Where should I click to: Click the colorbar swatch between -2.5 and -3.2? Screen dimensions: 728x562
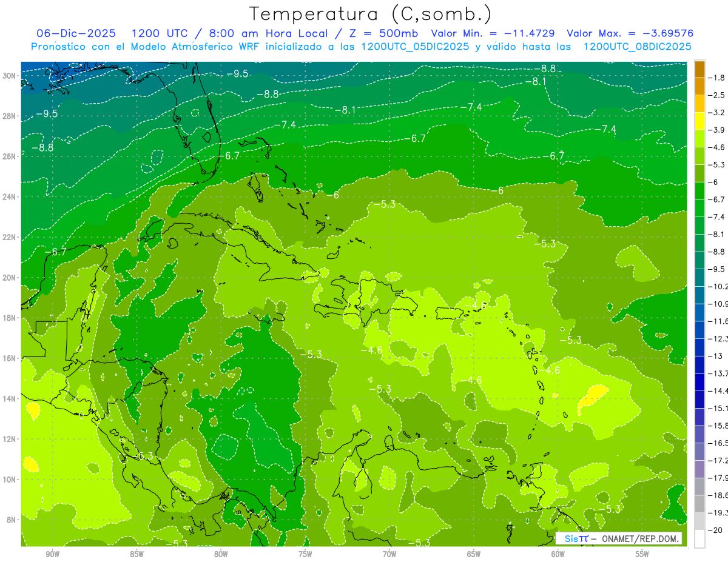(699, 104)
